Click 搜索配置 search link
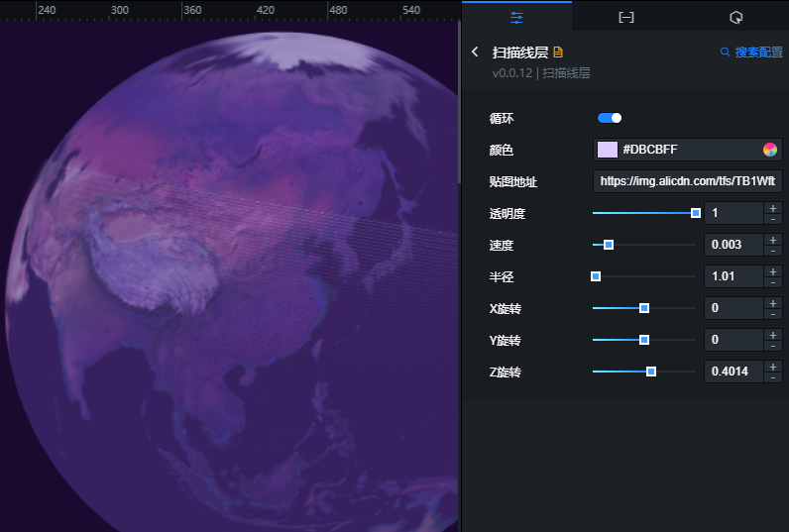Viewport: 789px width, 532px height. pos(751,52)
